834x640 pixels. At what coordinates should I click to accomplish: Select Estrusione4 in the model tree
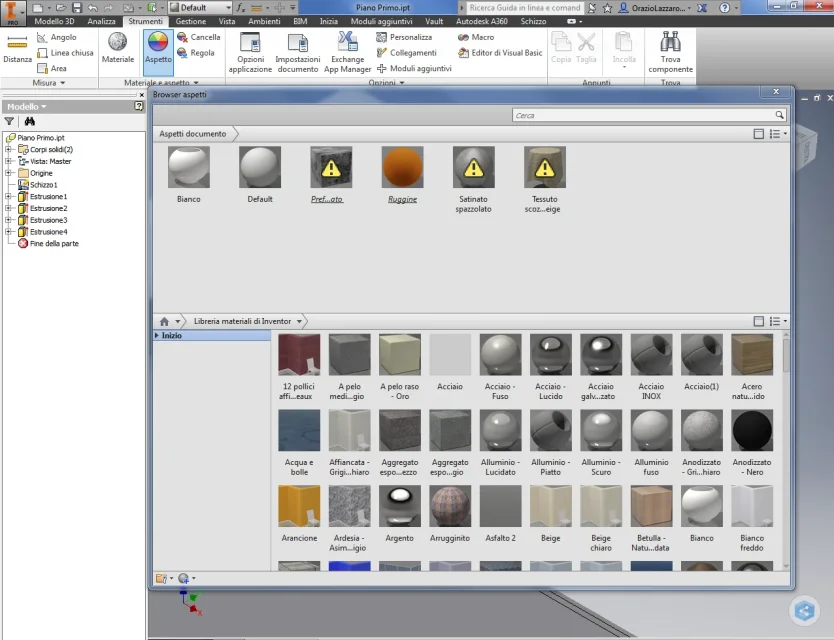pyautogui.click(x=43, y=231)
